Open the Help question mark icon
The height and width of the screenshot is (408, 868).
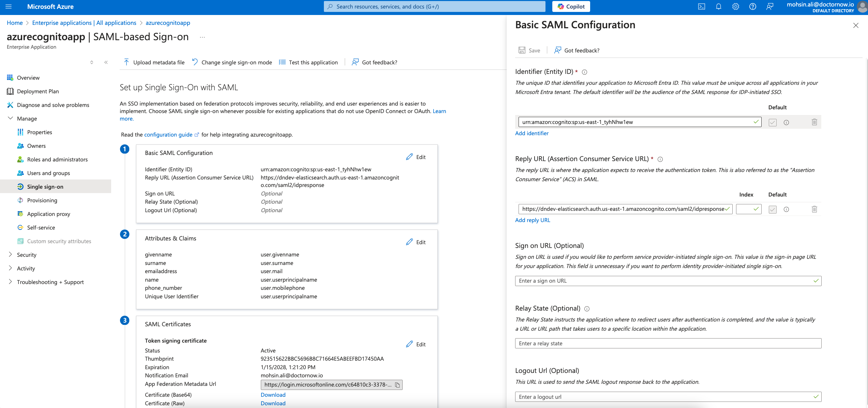coord(752,6)
